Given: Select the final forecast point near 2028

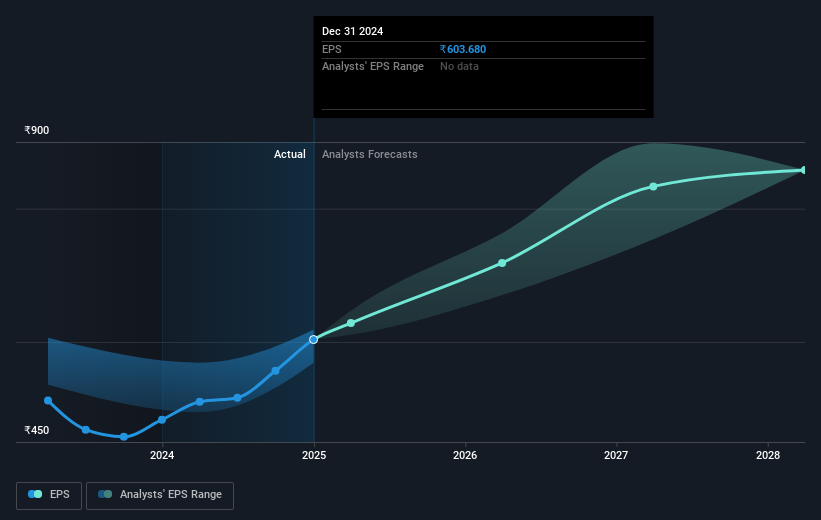Looking at the screenshot, I should pos(803,170).
